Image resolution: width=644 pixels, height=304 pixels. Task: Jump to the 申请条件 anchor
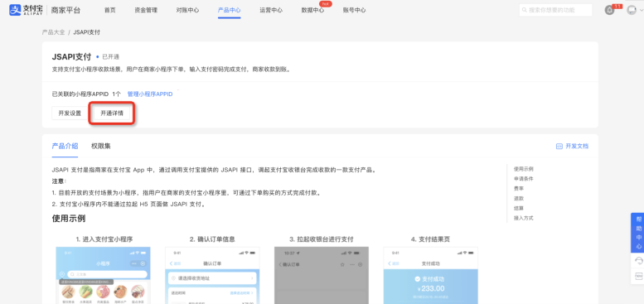(x=524, y=178)
